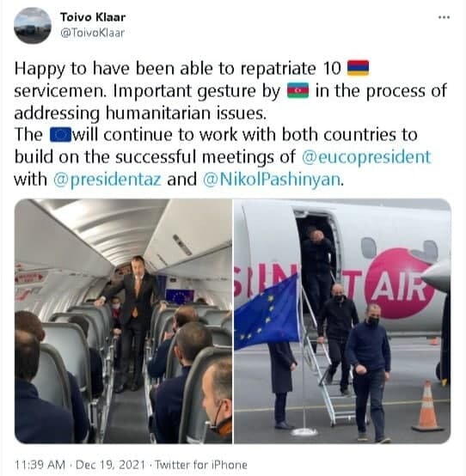The image size is (466, 476).
Task: Click the pink AIR logo on the plane
Action: [x=399, y=283]
